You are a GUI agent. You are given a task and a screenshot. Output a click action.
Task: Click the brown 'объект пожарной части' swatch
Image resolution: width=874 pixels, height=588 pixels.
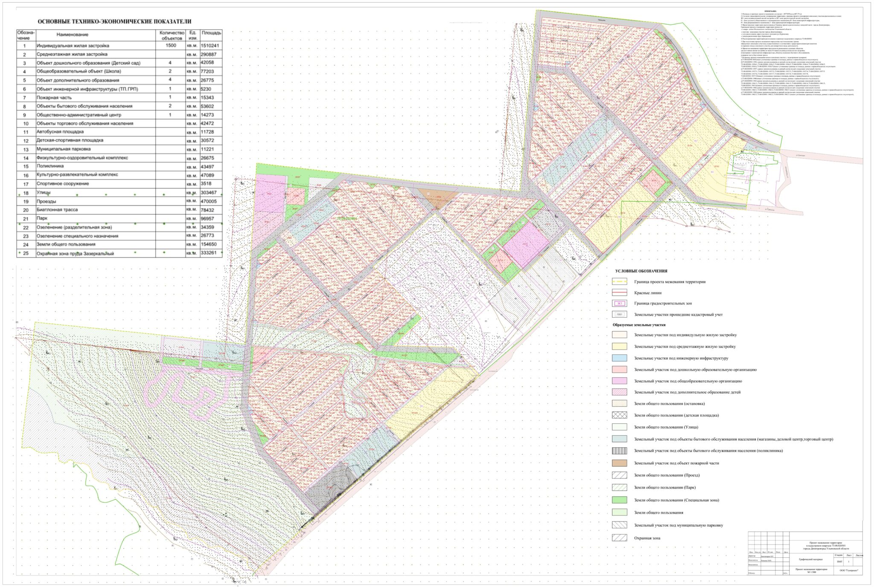coord(619,463)
